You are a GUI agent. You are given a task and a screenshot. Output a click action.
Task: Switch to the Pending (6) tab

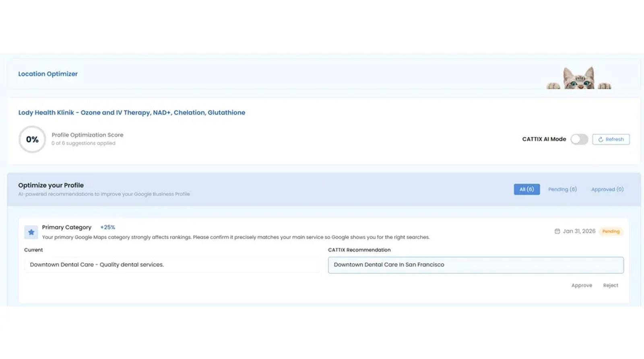tap(562, 189)
